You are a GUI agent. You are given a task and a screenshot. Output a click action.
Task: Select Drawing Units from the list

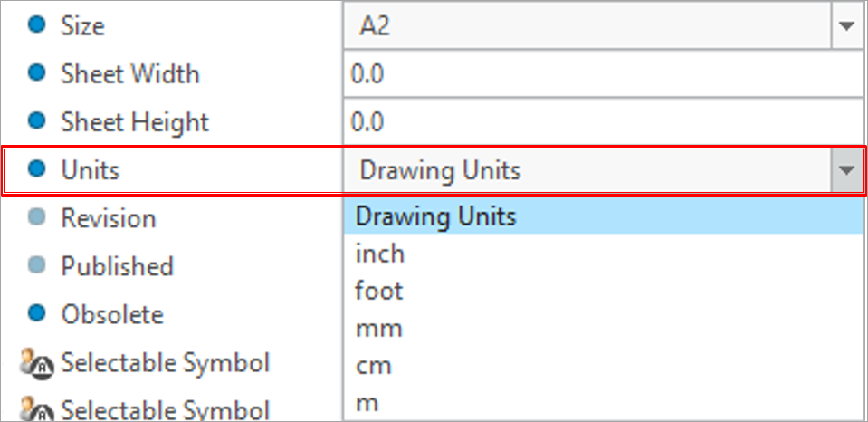tap(435, 216)
